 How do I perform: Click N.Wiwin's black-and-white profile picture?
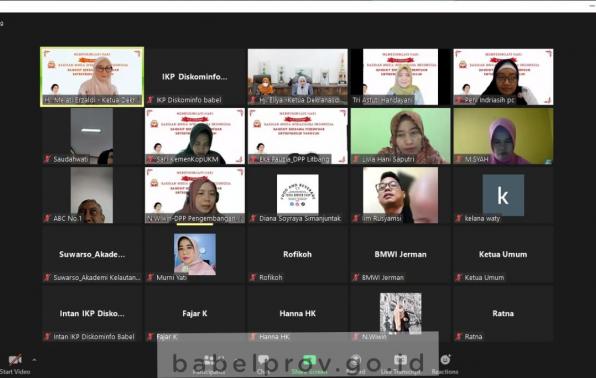[400, 313]
